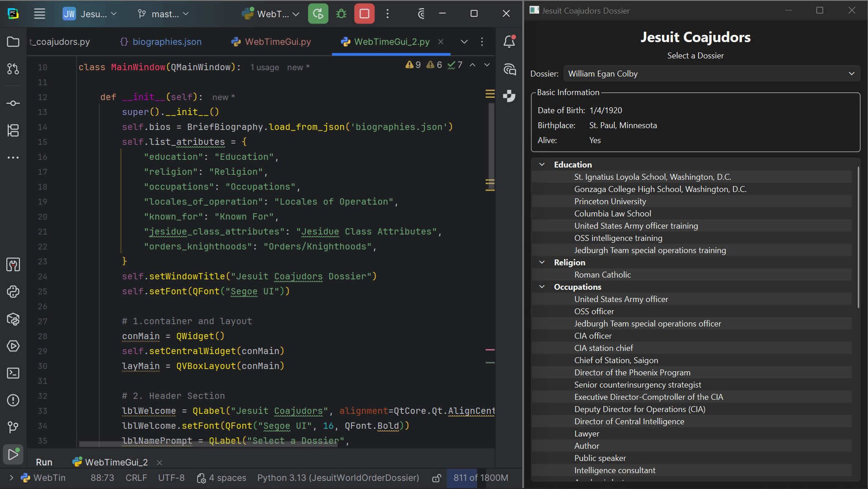Select 'Director of Central Intelligence' row

point(691,421)
